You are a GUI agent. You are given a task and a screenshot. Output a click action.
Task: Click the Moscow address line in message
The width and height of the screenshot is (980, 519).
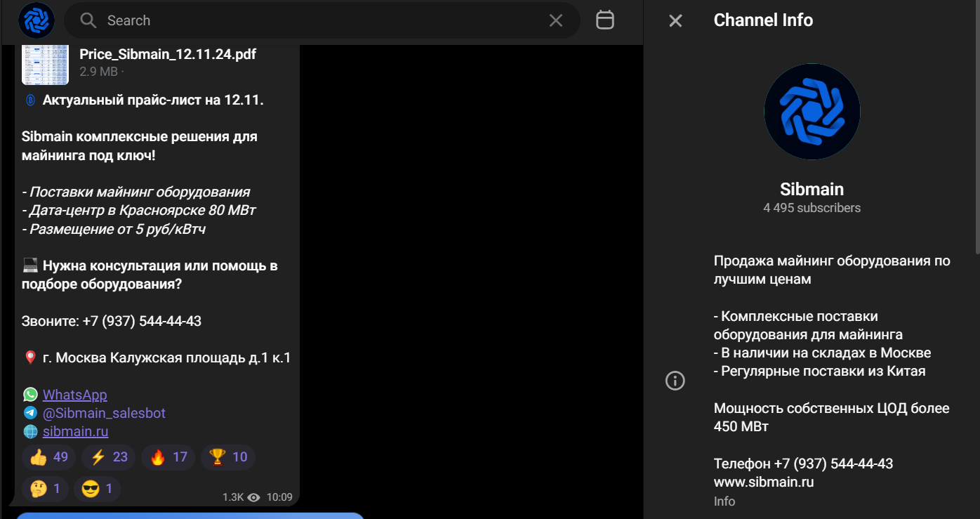pos(166,358)
